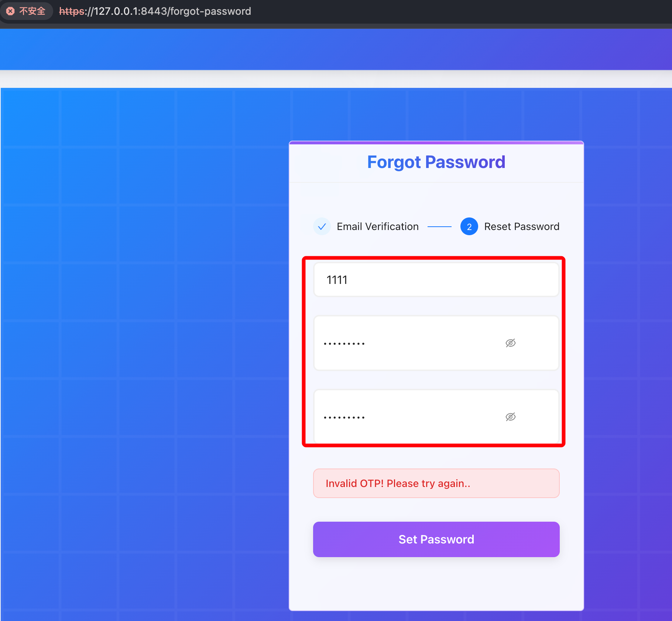Focus the second masked password field
Viewport: 672px width, 621px height.
406,417
